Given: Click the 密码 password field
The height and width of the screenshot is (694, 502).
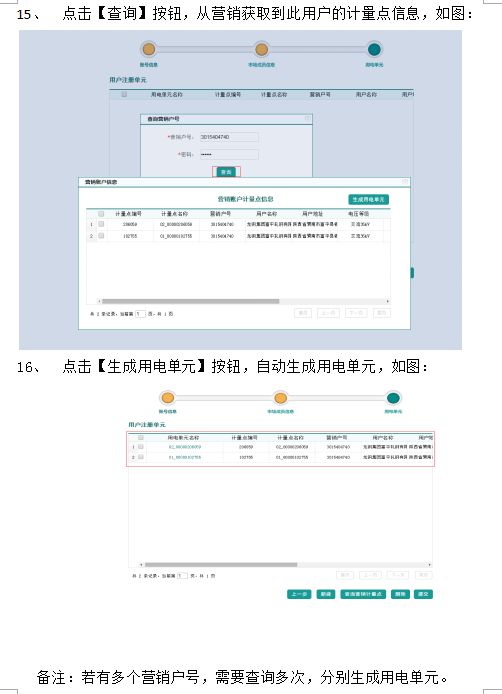Looking at the screenshot, I should [229, 154].
